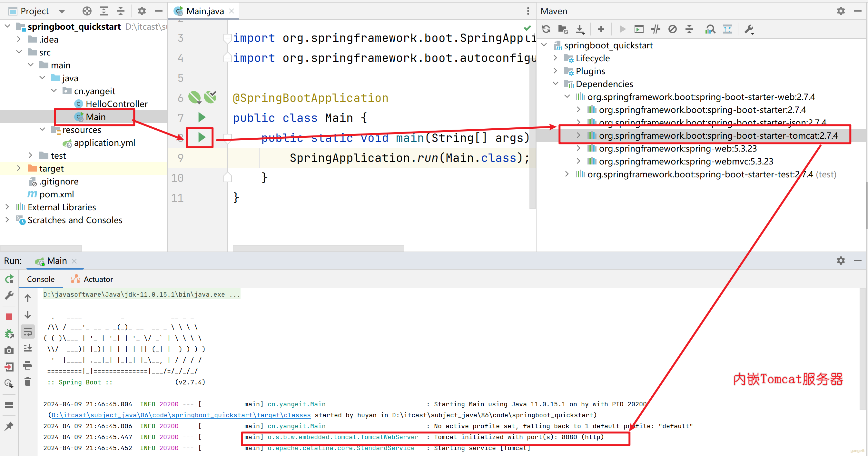Click Select Opened File locate icon
The height and width of the screenshot is (456, 868).
[x=87, y=11]
